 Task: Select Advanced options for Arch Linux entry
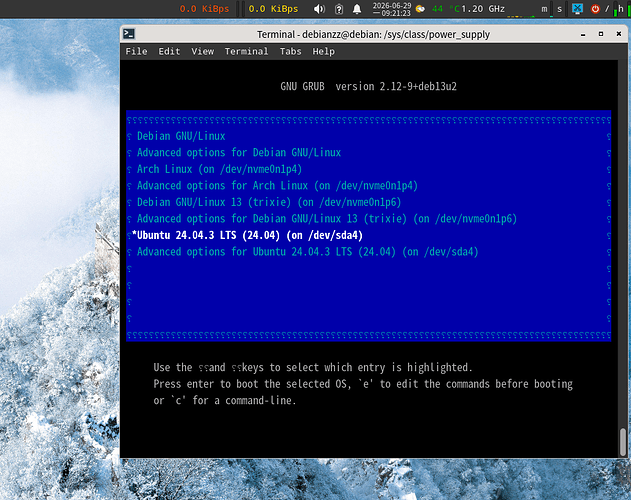[277, 186]
